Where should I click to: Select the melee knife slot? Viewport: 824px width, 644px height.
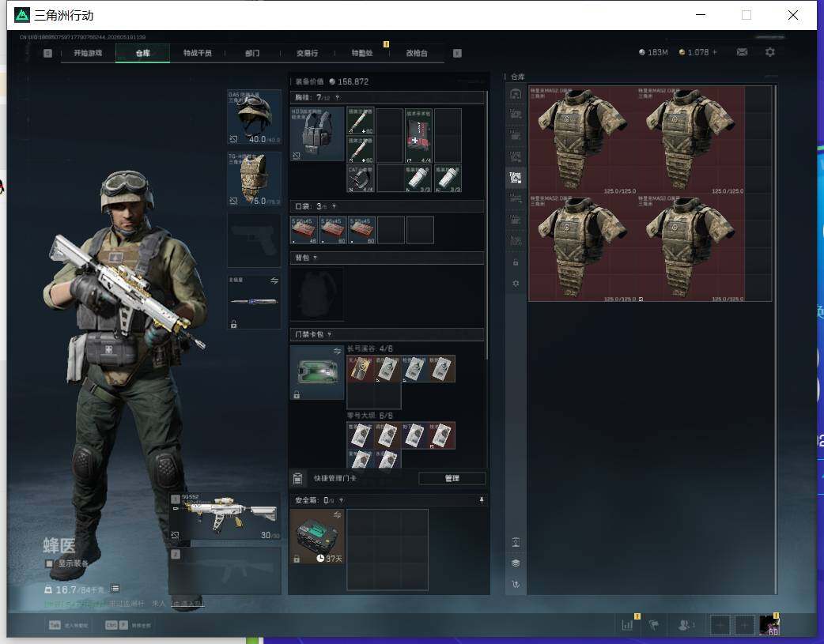[255, 302]
